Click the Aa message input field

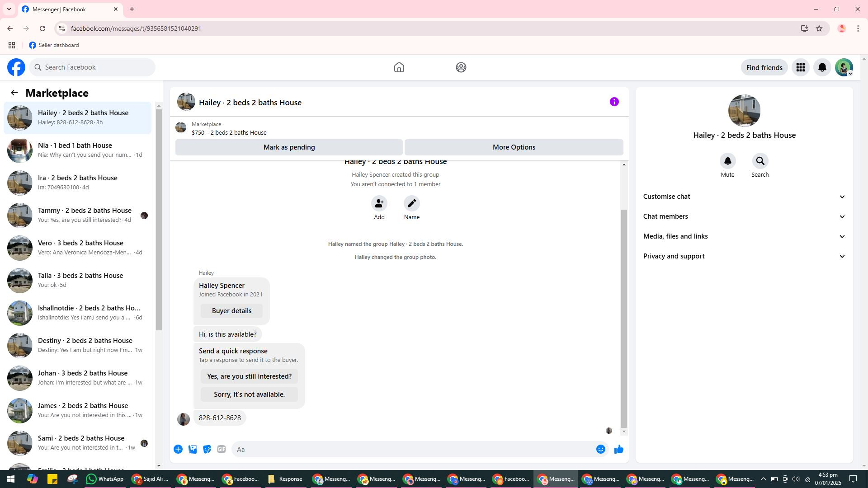[x=411, y=449]
